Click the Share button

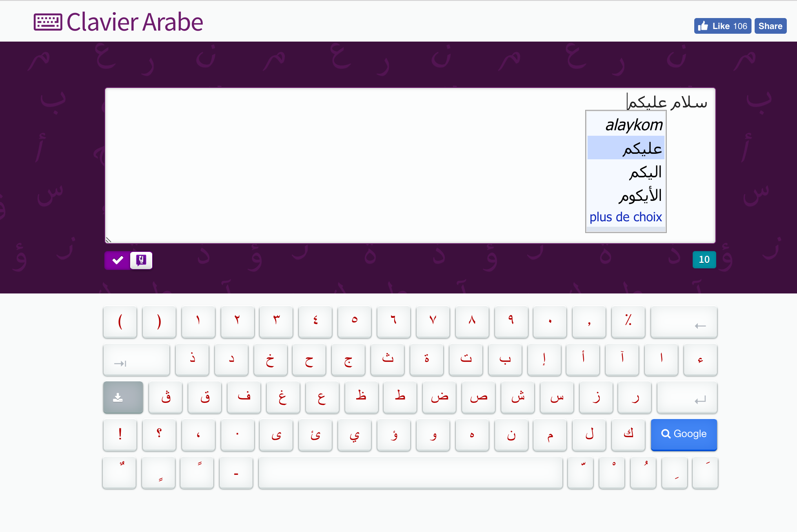(x=770, y=26)
